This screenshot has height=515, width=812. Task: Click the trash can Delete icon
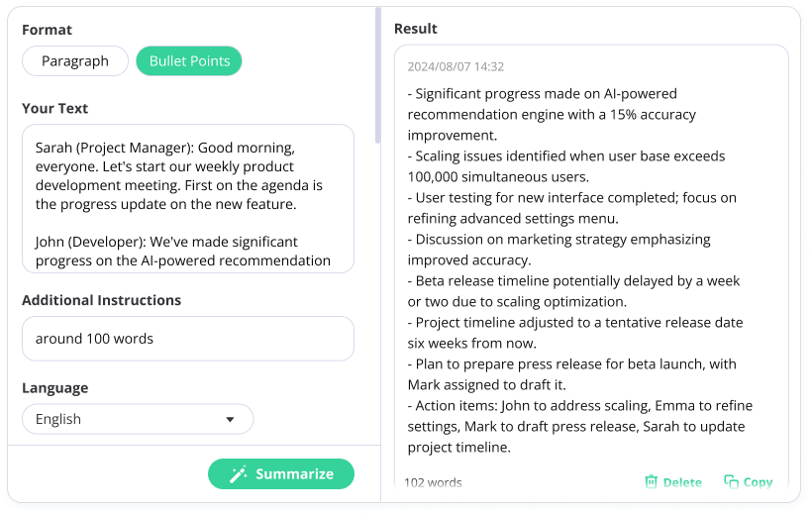click(651, 482)
